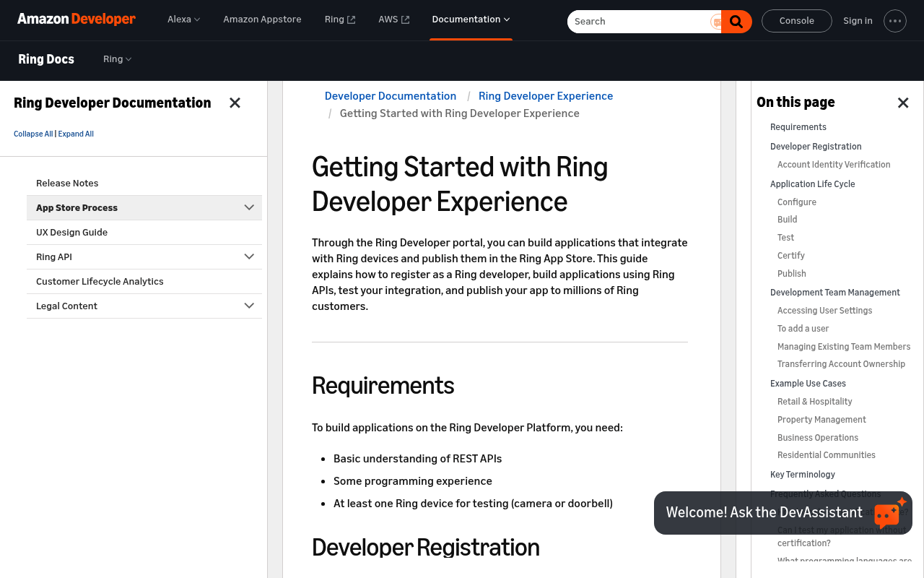This screenshot has height=578, width=924.
Task: Jump to the Build section
Action: click(x=788, y=220)
